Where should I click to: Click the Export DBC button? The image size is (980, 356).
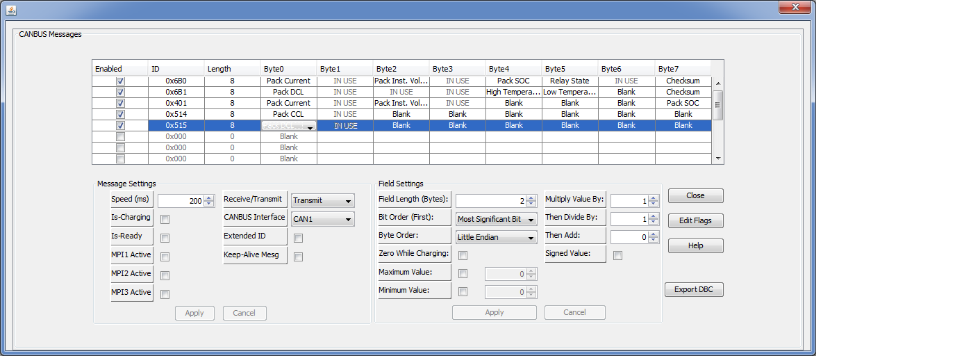click(x=695, y=290)
